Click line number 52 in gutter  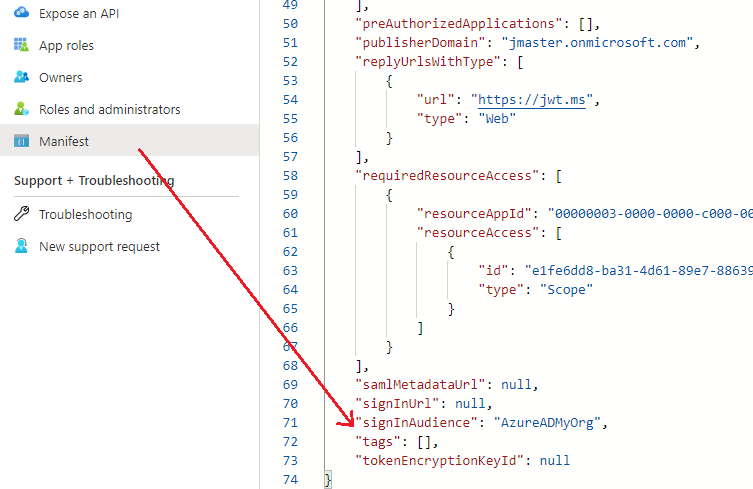pos(290,61)
